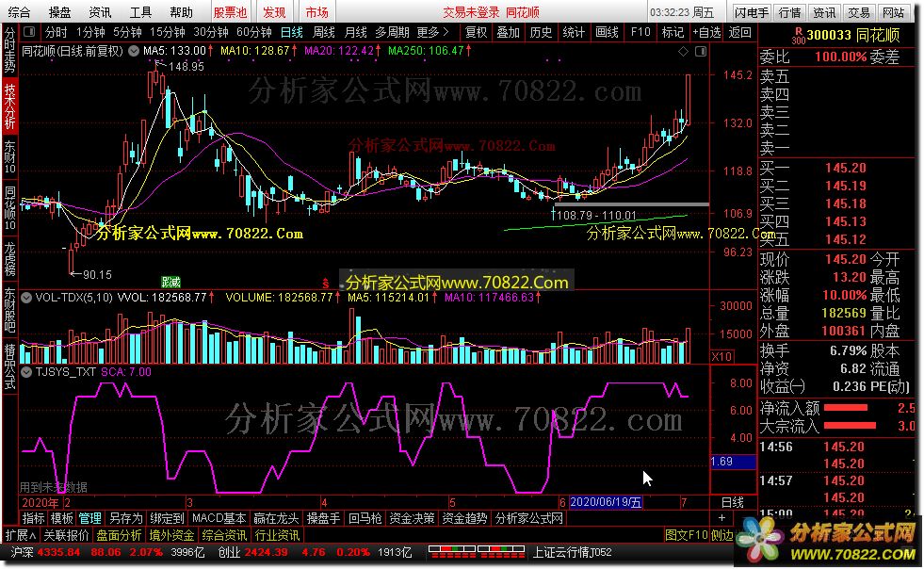Select the 赢在龙头 template tab
The width and height of the screenshot is (924, 569).
click(276, 518)
